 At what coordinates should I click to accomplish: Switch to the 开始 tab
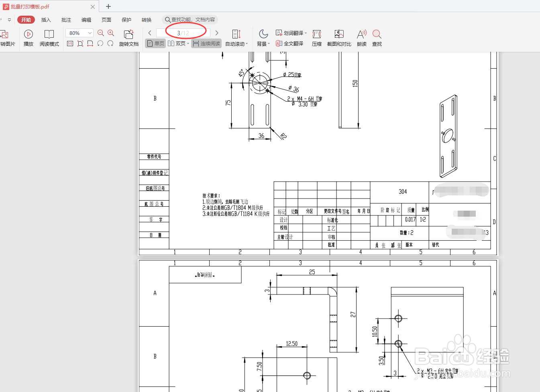click(26, 20)
